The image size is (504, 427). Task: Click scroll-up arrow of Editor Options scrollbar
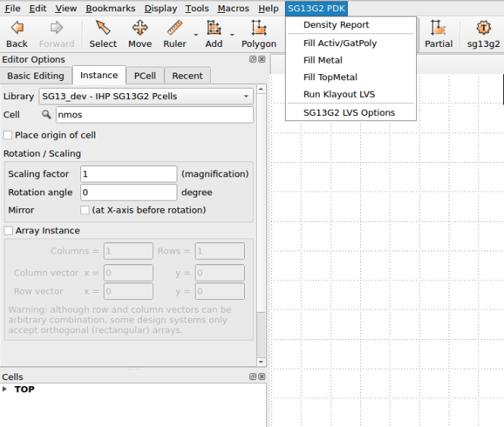[x=261, y=89]
